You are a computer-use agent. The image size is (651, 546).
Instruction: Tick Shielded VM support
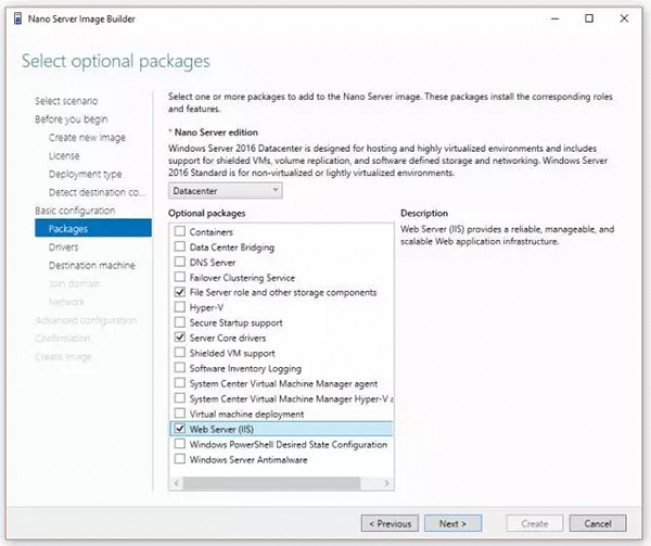point(180,353)
